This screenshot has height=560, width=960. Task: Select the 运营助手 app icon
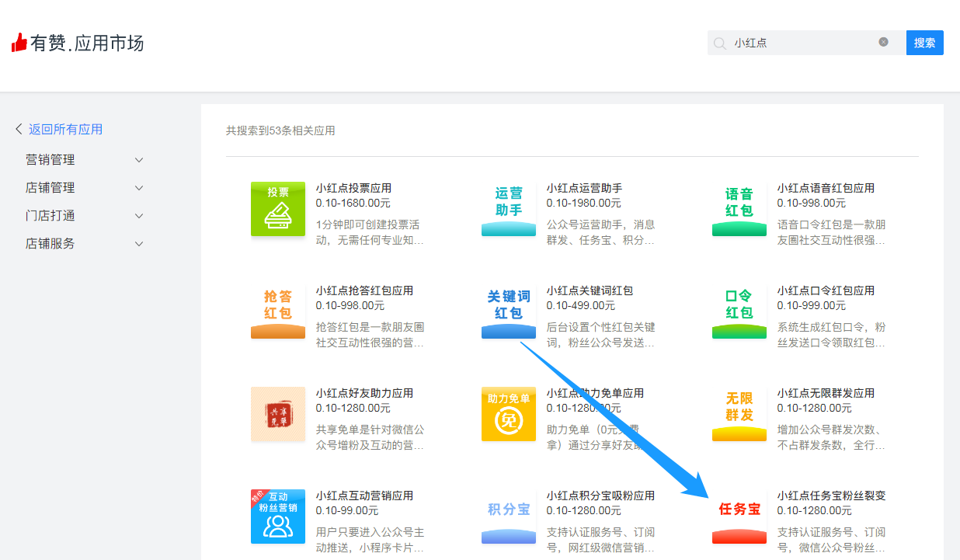pos(509,209)
